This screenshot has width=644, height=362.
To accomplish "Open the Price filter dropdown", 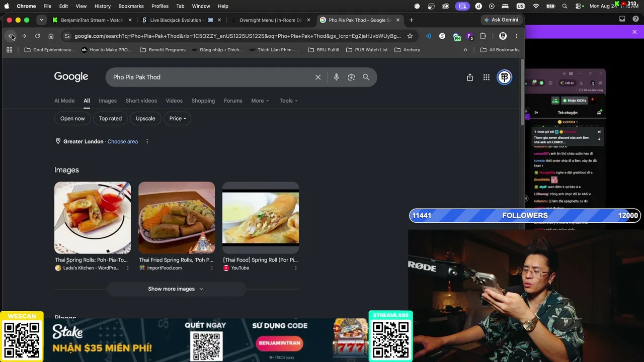I will 178,119.
